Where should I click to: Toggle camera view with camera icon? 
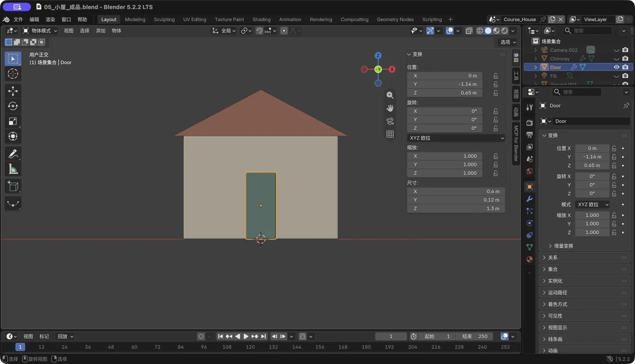(390, 121)
